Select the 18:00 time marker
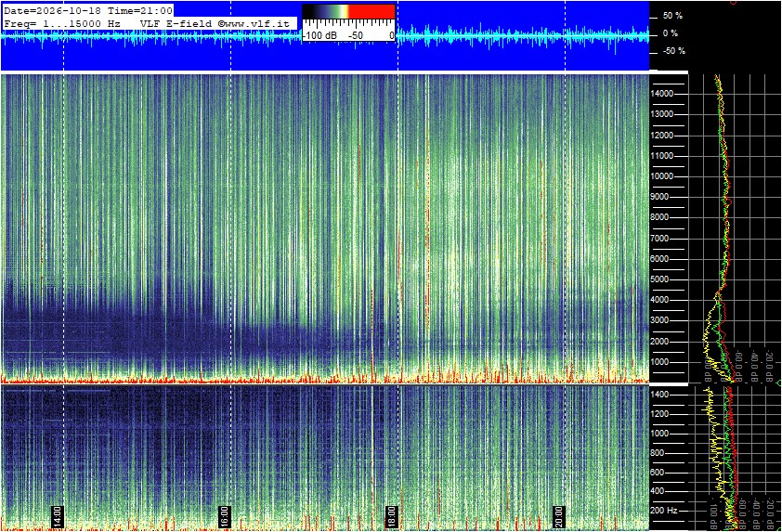This screenshot has width=782, height=532. tap(392, 517)
